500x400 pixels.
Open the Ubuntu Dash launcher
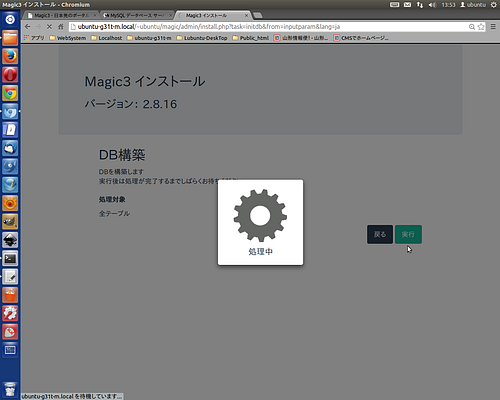[10, 19]
